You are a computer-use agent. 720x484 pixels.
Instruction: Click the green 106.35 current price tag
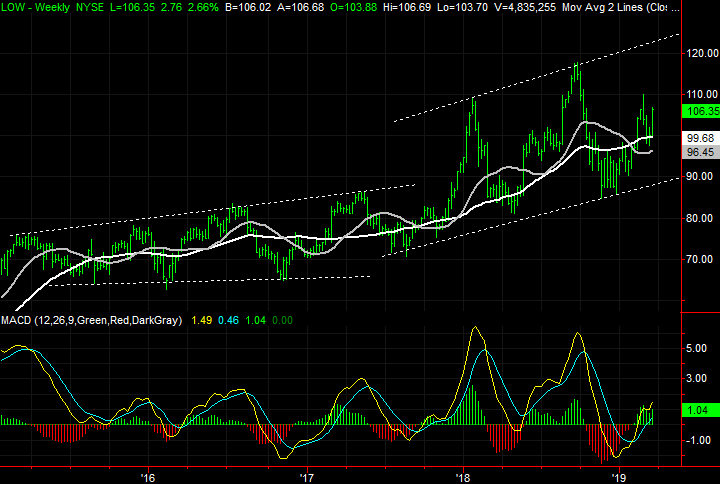pyautogui.click(x=700, y=111)
